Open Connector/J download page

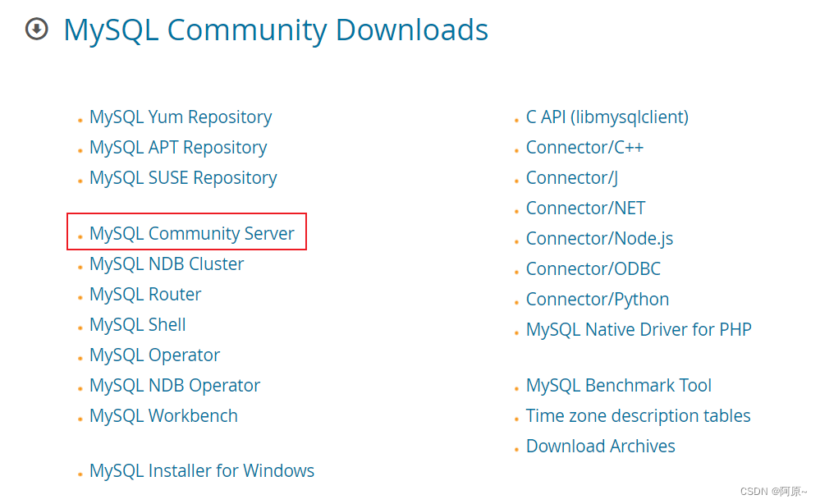pyautogui.click(x=571, y=177)
